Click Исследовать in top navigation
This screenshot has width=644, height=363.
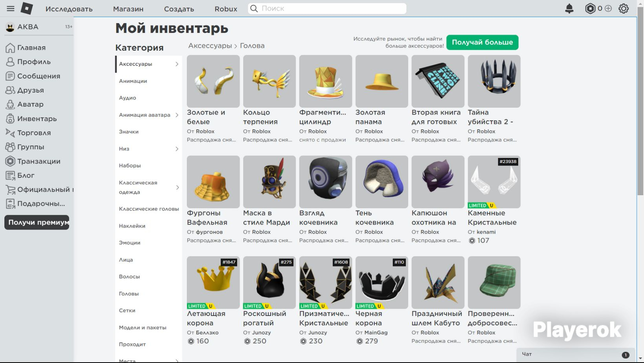[69, 9]
